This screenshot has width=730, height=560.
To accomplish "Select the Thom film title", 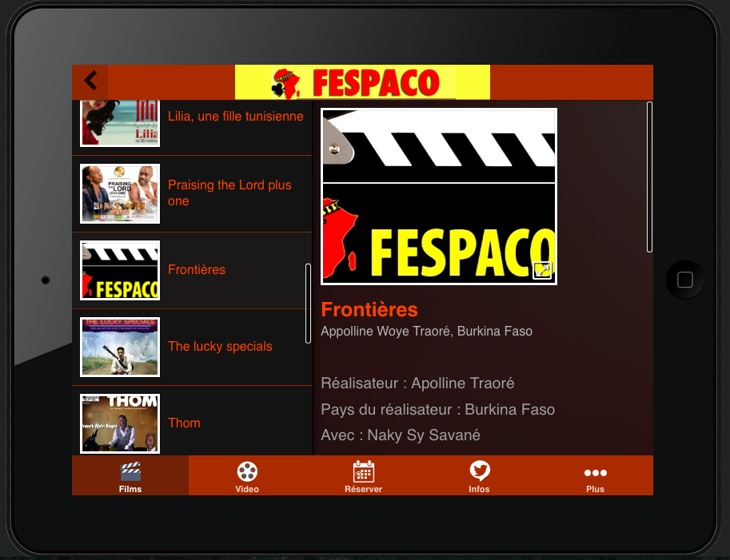I will (184, 423).
